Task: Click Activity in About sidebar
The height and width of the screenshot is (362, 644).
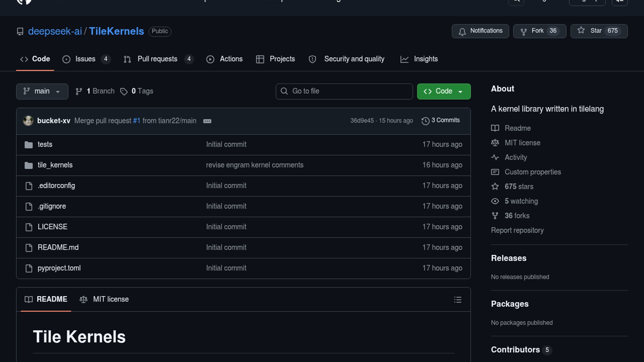Action: coord(516,158)
